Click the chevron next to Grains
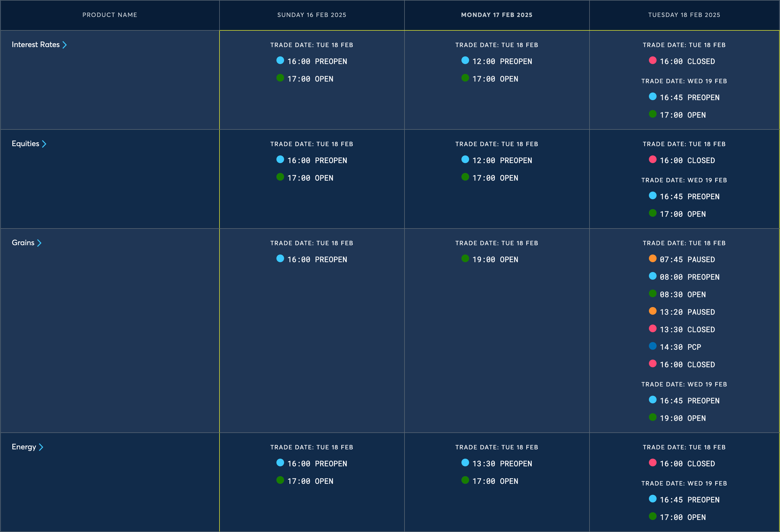The image size is (780, 532). pos(39,243)
